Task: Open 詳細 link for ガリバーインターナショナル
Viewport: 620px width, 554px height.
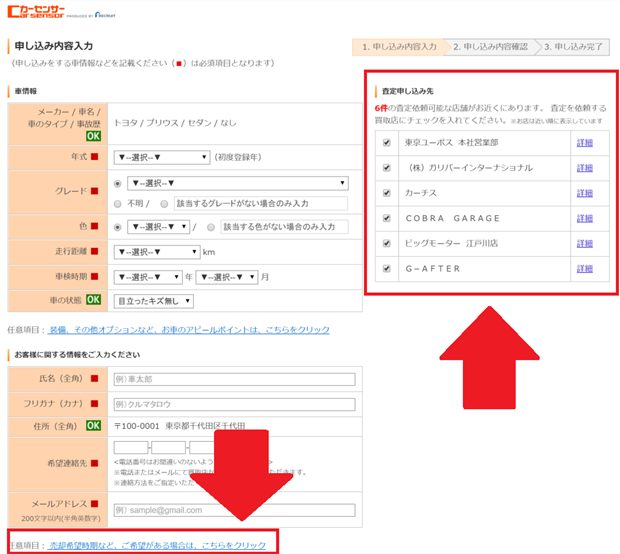Action: click(584, 168)
